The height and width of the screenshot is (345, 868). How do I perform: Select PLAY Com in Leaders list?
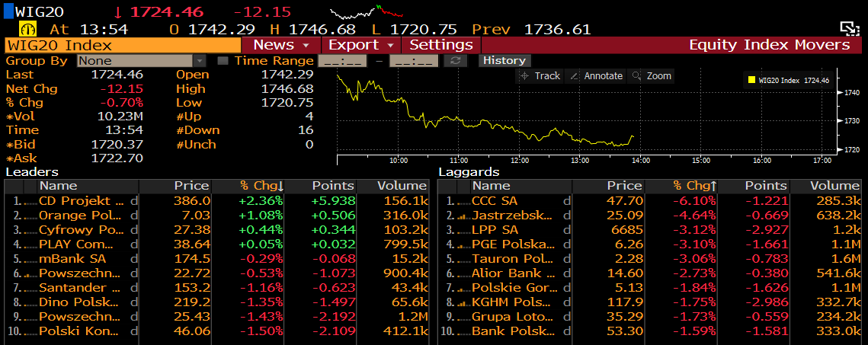tap(76, 244)
